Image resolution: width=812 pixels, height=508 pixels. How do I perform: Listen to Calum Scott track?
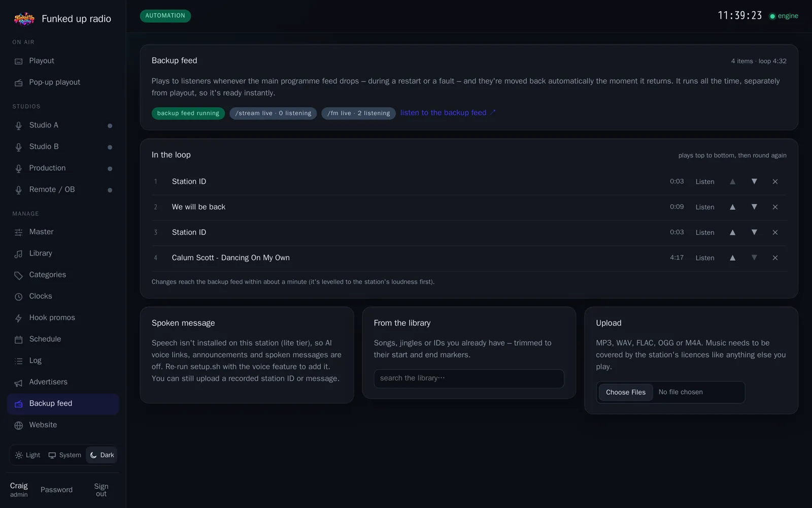tap(704, 258)
